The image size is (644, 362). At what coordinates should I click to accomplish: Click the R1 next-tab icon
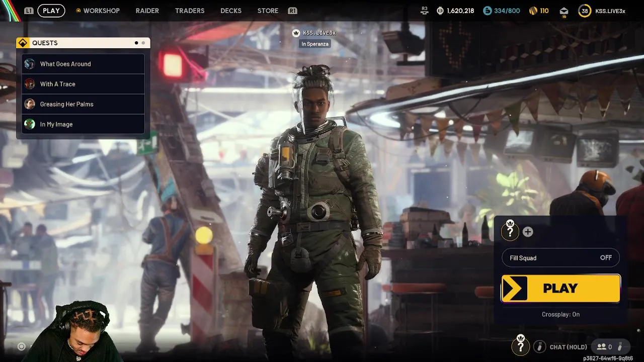292,11
